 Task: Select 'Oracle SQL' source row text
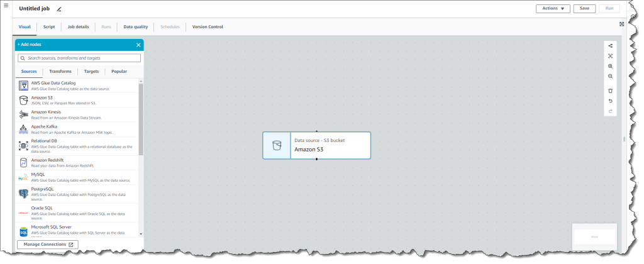(x=42, y=208)
